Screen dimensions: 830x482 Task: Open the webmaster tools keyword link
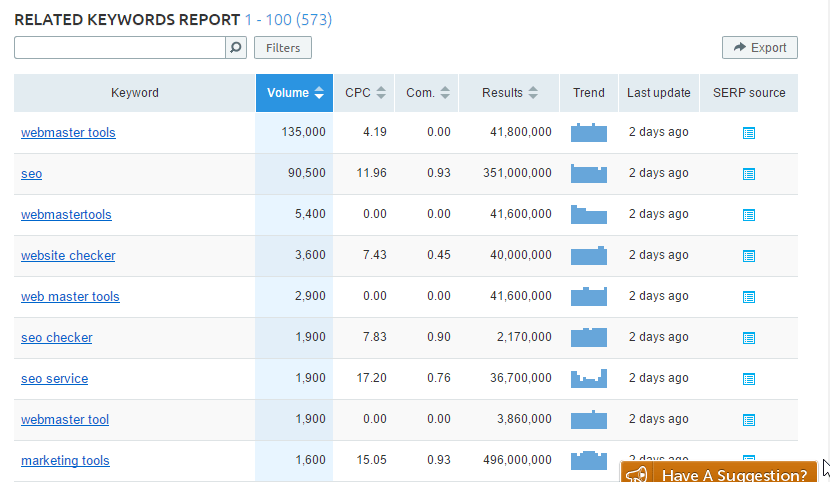point(68,133)
